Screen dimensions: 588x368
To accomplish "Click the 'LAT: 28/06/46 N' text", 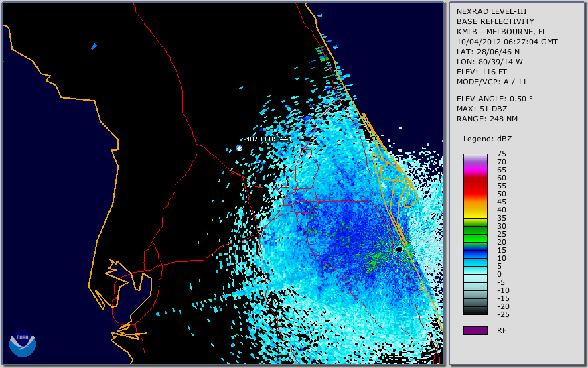I will (488, 52).
